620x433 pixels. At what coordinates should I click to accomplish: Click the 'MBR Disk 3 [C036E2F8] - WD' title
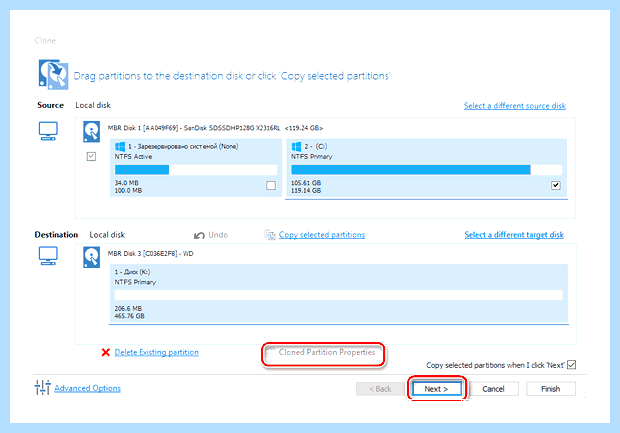151,253
